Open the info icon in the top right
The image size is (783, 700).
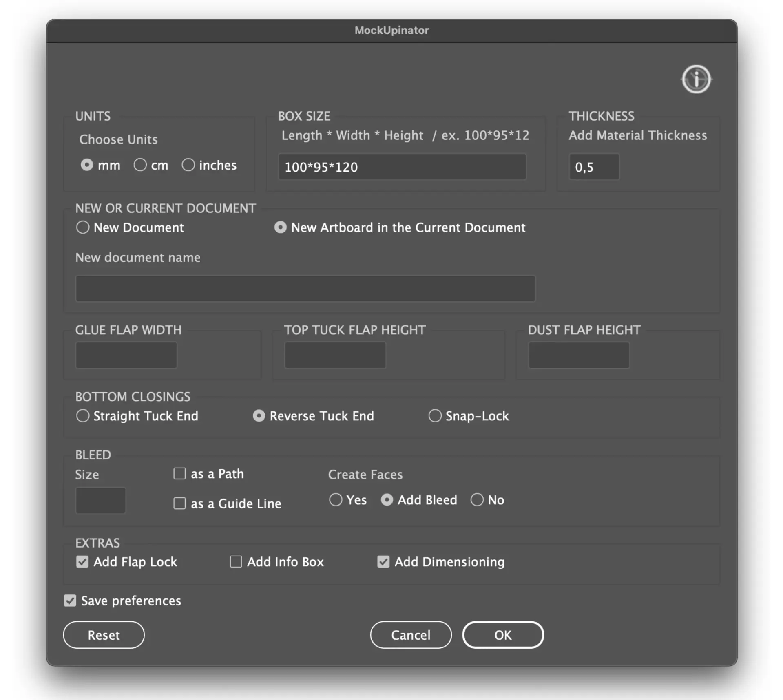tap(696, 79)
